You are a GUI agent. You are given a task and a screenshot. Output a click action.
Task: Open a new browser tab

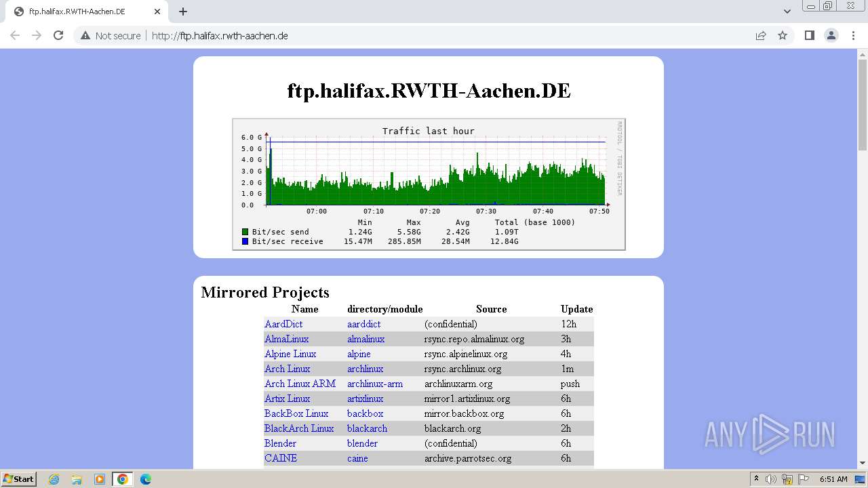183,12
